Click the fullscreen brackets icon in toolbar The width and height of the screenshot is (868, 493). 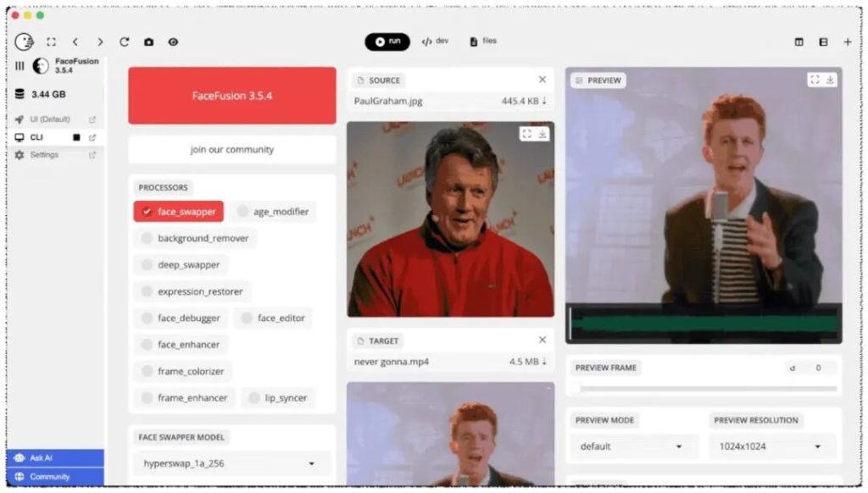click(x=51, y=42)
